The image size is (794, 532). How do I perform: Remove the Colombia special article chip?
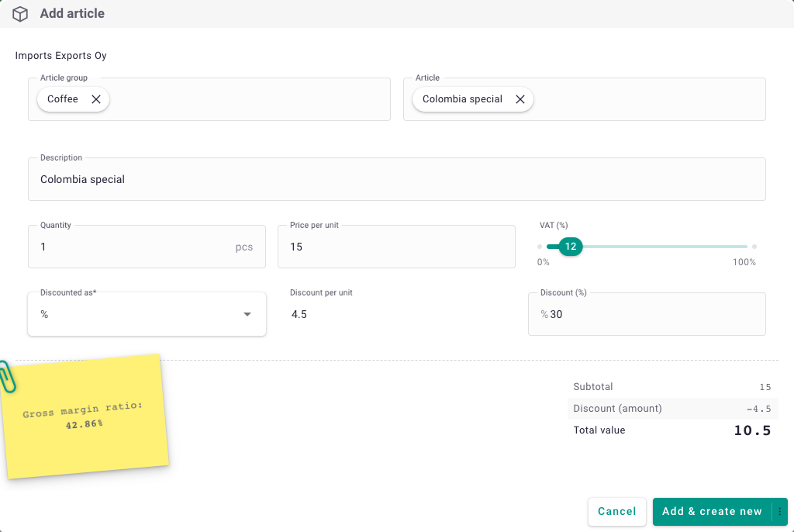click(x=520, y=99)
